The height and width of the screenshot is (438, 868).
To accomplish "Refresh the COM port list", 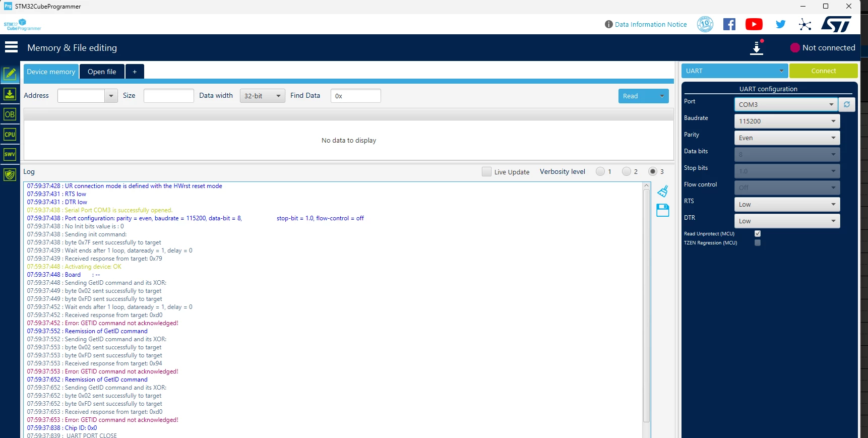I will pyautogui.click(x=847, y=104).
